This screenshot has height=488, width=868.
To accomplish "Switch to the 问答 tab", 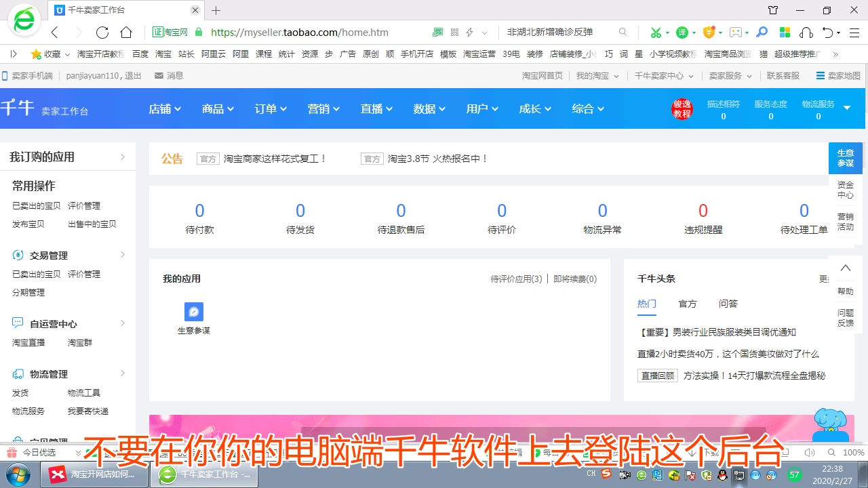I will pyautogui.click(x=728, y=304).
